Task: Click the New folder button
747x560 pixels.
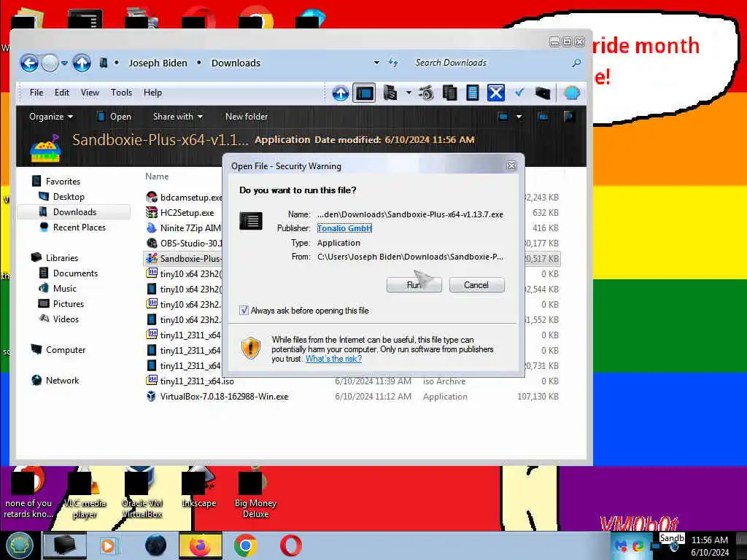Action: coord(247,117)
